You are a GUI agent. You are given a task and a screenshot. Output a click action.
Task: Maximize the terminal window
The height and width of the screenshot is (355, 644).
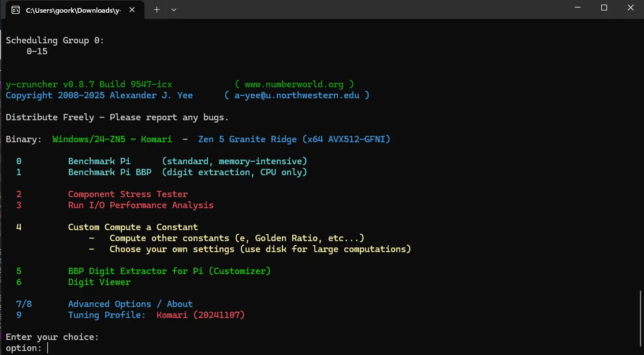604,8
